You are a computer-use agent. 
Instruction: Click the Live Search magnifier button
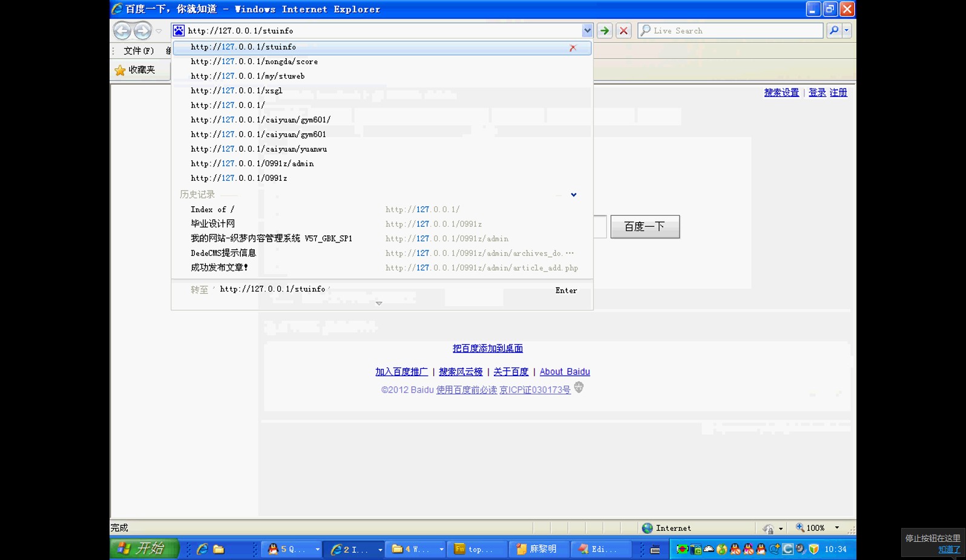[834, 30]
